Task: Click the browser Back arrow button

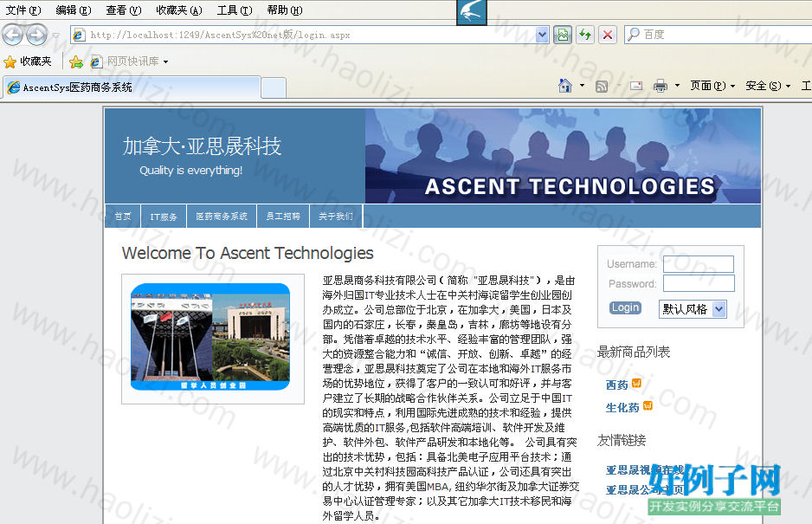Action: coord(12,35)
